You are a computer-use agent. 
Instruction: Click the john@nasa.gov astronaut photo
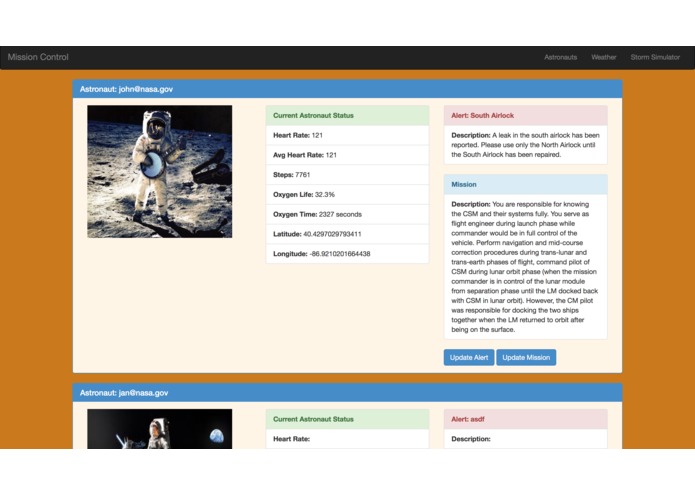[x=160, y=171]
